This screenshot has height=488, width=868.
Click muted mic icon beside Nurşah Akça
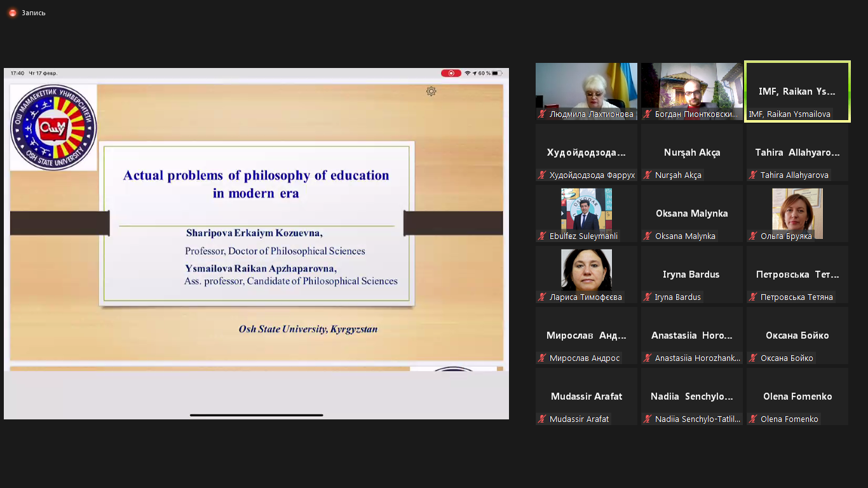click(x=648, y=175)
